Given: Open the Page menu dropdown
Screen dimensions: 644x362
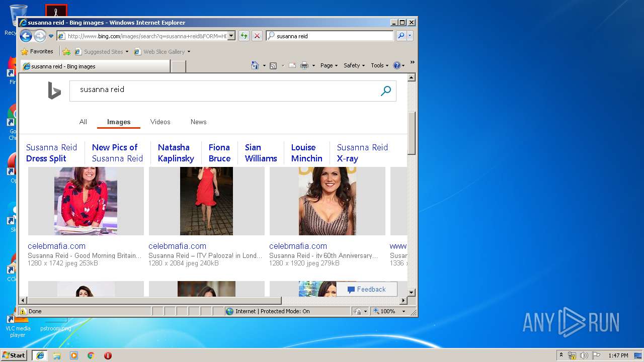Looking at the screenshot, I should (329, 65).
